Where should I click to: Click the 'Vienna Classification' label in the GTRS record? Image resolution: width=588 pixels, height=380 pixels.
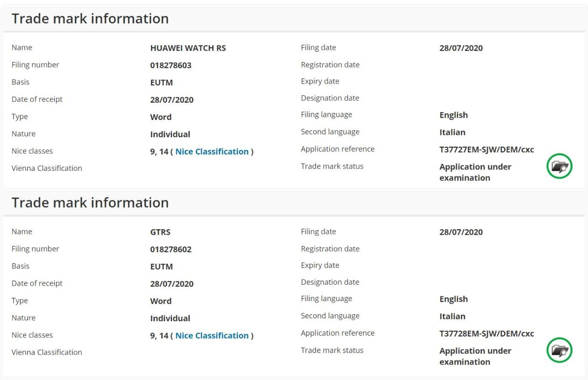pyautogui.click(x=47, y=352)
